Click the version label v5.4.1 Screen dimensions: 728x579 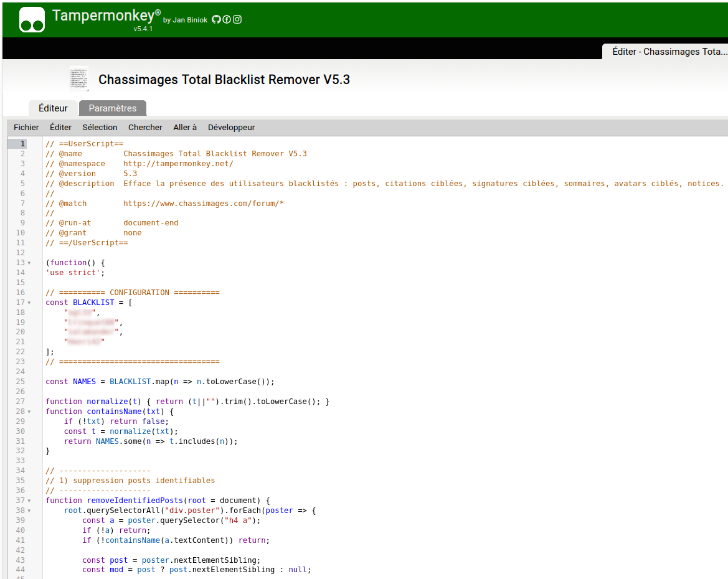(x=143, y=29)
